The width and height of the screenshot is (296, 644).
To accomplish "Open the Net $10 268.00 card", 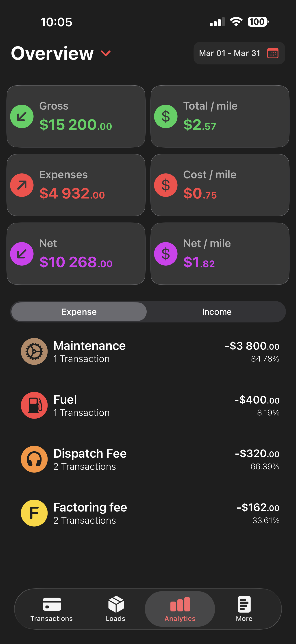I will tap(76, 254).
